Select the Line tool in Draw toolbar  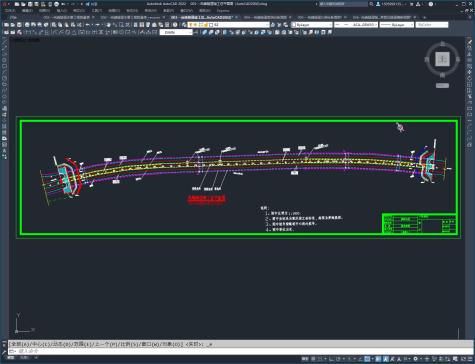coord(4,41)
